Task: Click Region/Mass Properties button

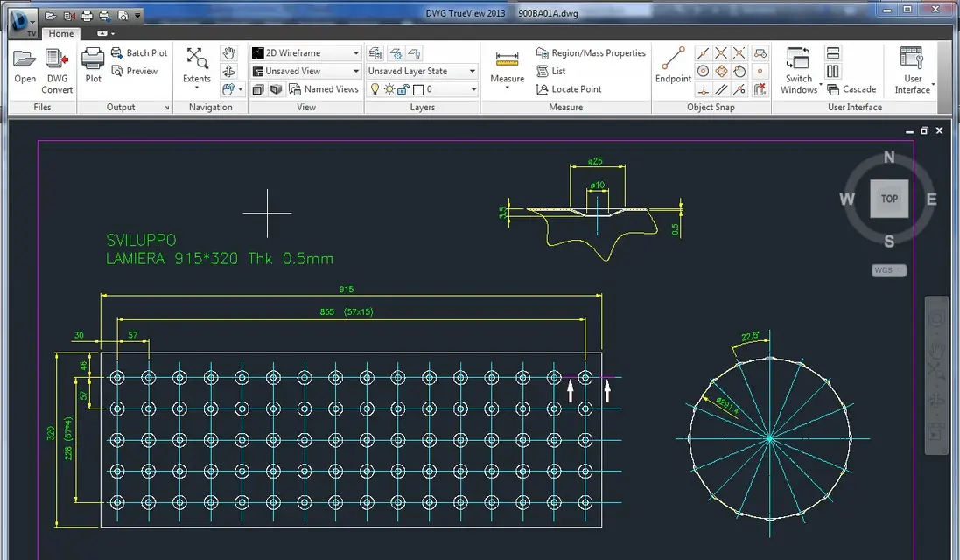Action: [591, 53]
